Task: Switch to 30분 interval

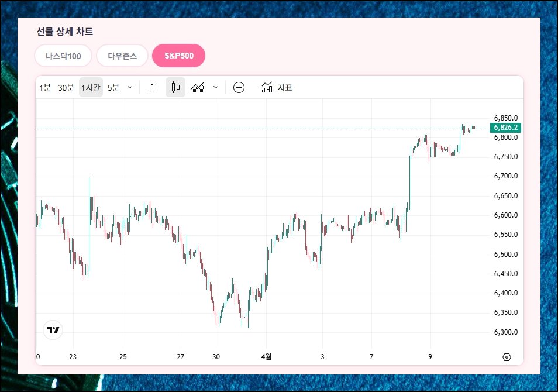Action: (x=66, y=88)
